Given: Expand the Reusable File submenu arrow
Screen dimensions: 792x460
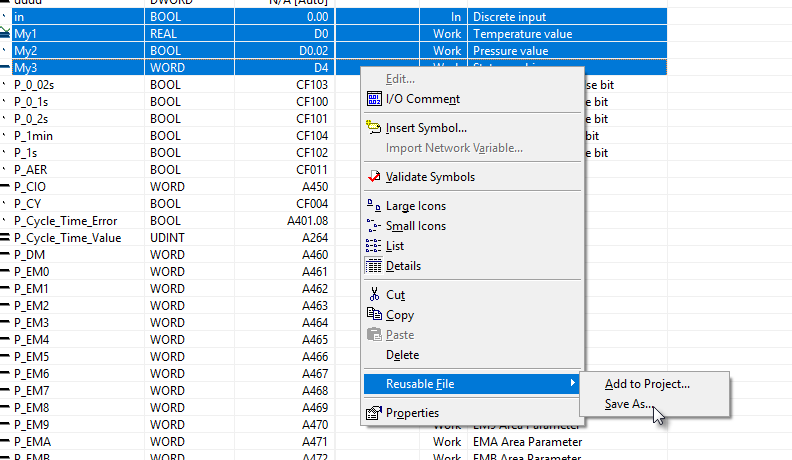Looking at the screenshot, I should tap(572, 383).
